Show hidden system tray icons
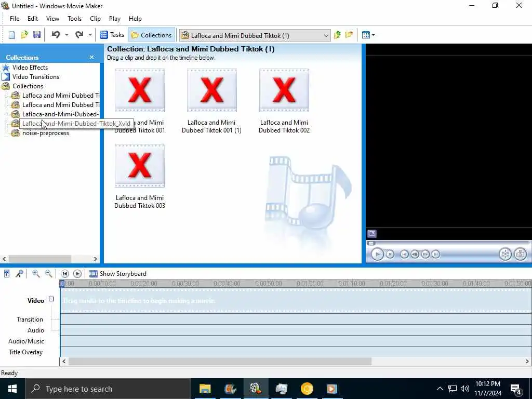Screen dimensions: 532x399 [440, 389]
